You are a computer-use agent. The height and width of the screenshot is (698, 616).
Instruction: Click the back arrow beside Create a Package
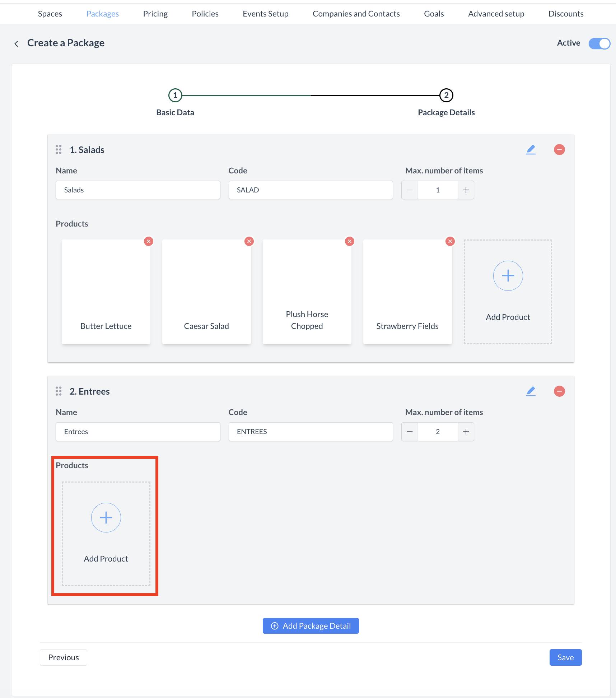click(16, 44)
